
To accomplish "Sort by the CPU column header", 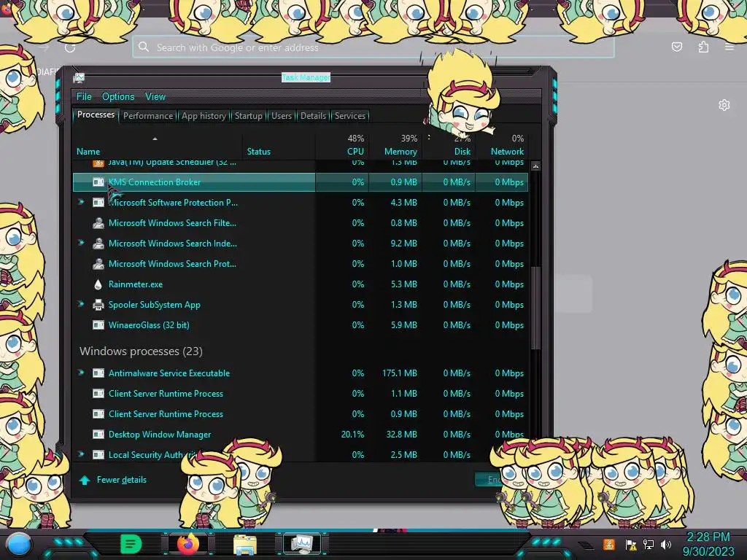I will [355, 152].
